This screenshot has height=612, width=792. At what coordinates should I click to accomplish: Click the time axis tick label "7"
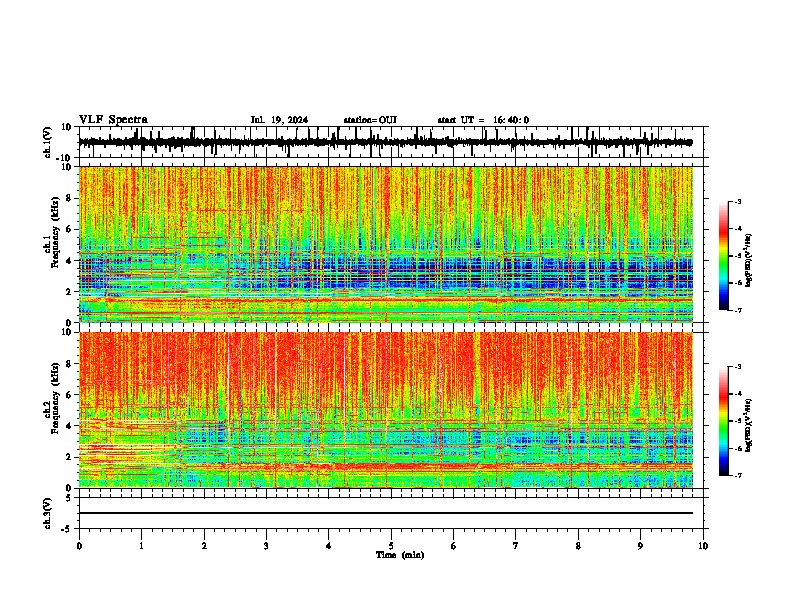[516, 546]
